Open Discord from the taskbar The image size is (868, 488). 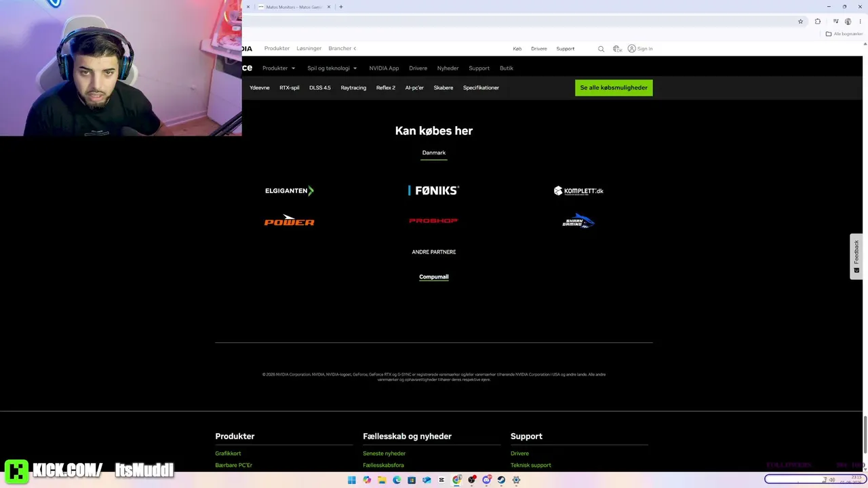pyautogui.click(x=486, y=480)
